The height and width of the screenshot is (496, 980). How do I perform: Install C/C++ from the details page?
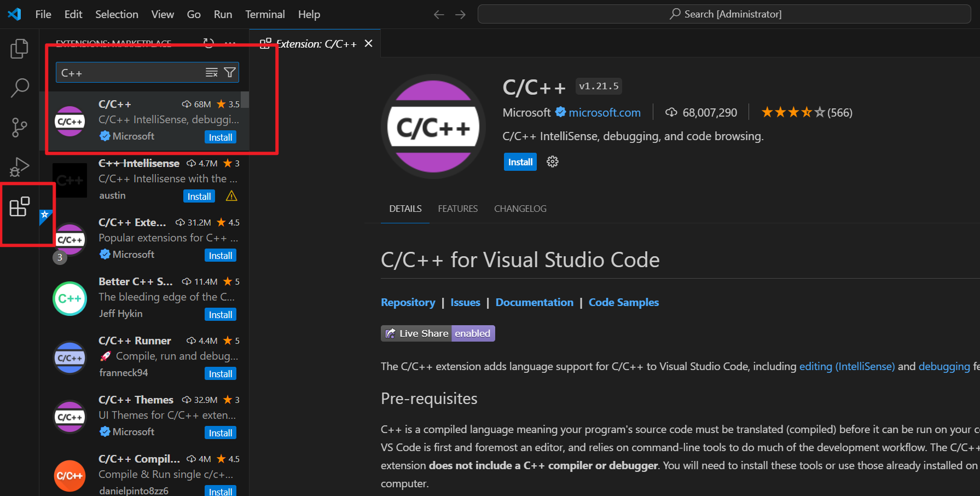click(520, 162)
